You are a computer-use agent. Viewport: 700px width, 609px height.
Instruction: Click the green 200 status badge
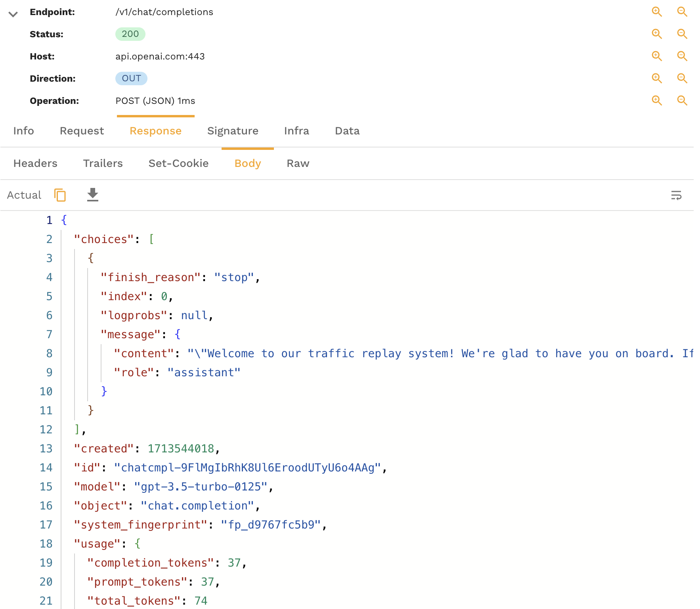click(x=130, y=34)
